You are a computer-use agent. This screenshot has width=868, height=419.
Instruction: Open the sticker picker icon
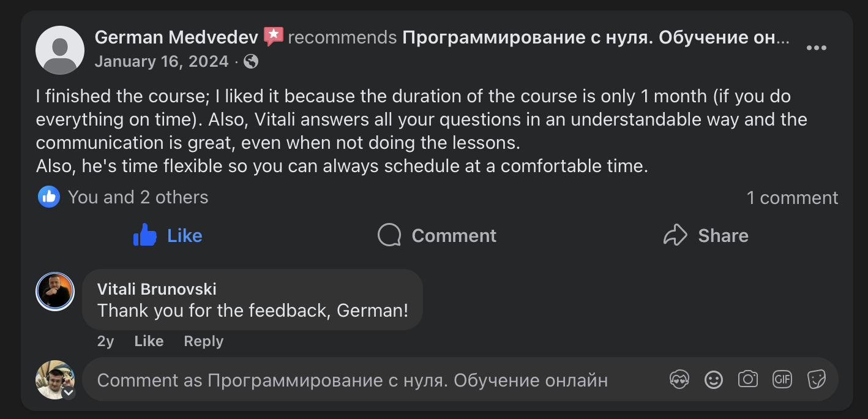click(817, 380)
